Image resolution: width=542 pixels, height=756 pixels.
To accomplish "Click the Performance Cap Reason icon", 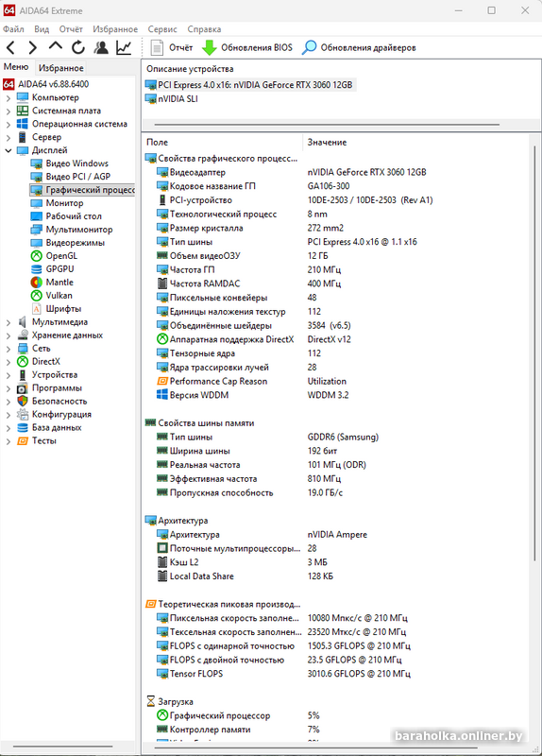I will [x=162, y=382].
